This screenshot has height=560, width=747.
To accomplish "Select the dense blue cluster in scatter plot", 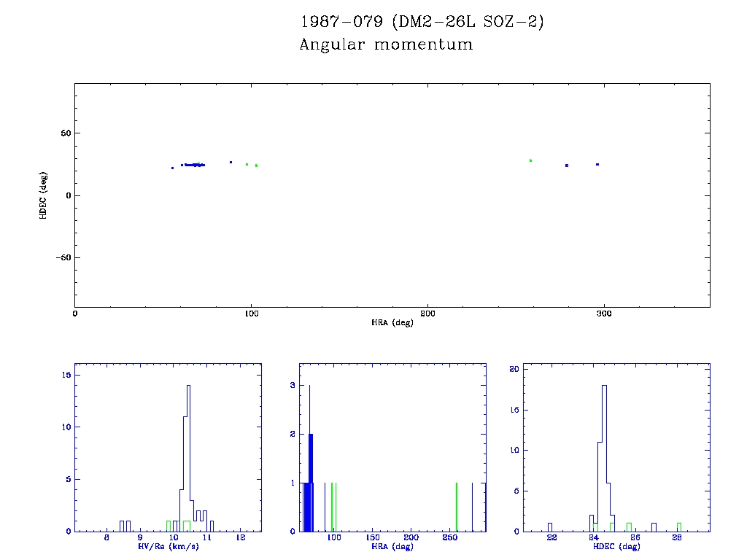I will pyautogui.click(x=194, y=165).
